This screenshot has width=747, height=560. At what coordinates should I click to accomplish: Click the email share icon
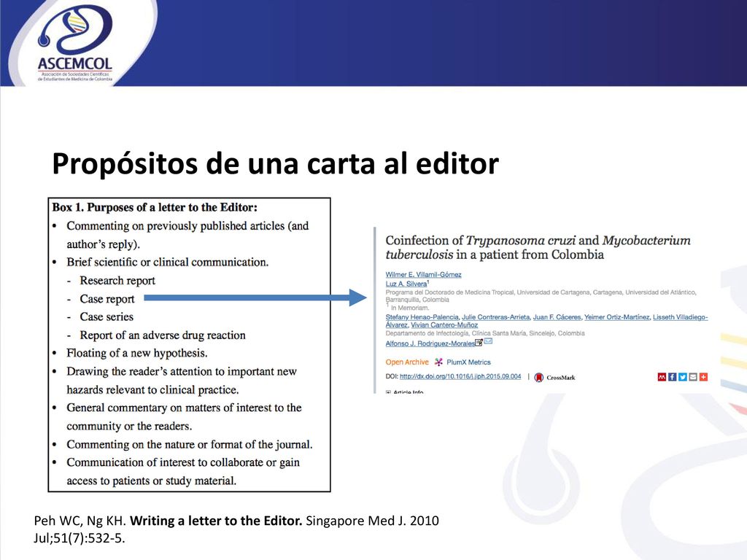693,377
